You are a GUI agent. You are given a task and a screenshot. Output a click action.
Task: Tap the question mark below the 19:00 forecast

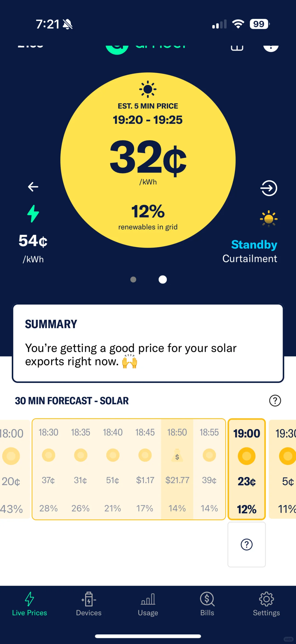point(247,544)
